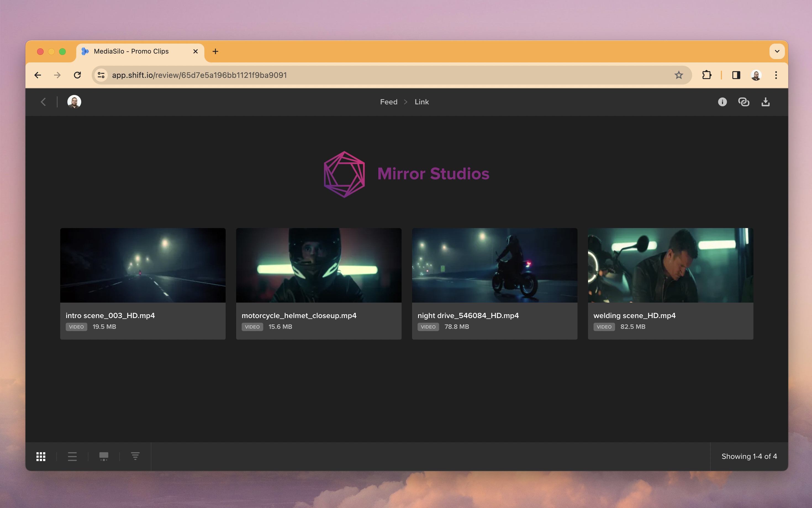Open motorcycle_helmet_closeup.mp4 thumbnail
Viewport: 812px width, 508px height.
[x=319, y=265]
